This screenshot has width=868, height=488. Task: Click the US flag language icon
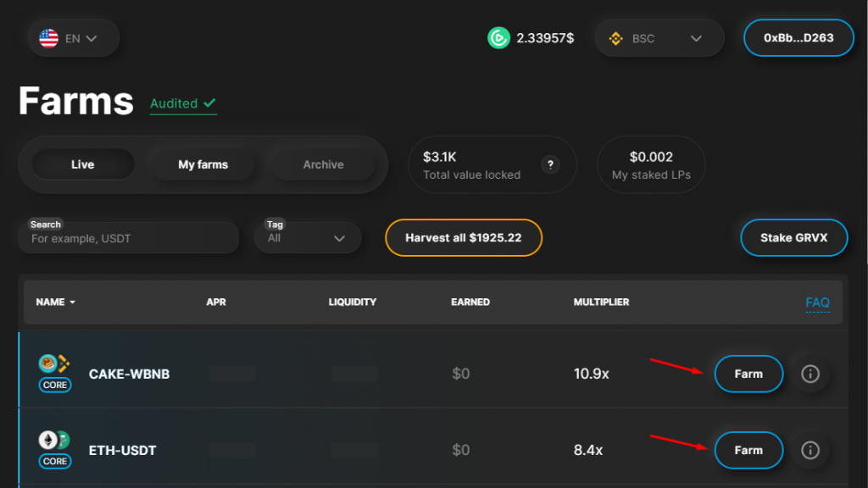[49, 38]
